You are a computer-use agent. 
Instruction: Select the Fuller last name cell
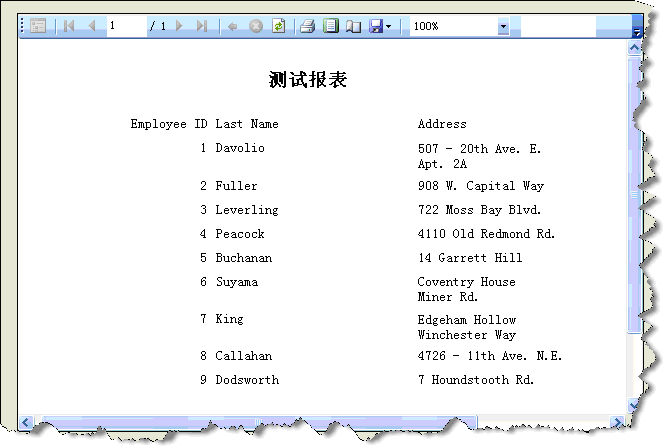click(x=236, y=186)
